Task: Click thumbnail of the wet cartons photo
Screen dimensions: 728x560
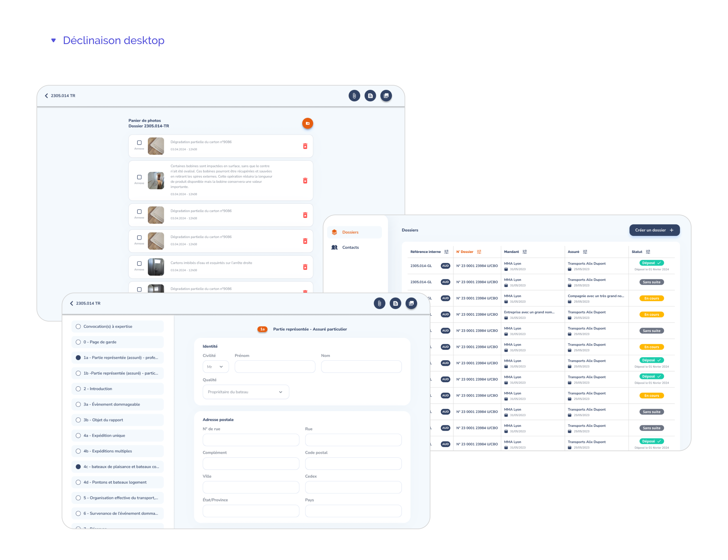Action: [x=156, y=267]
